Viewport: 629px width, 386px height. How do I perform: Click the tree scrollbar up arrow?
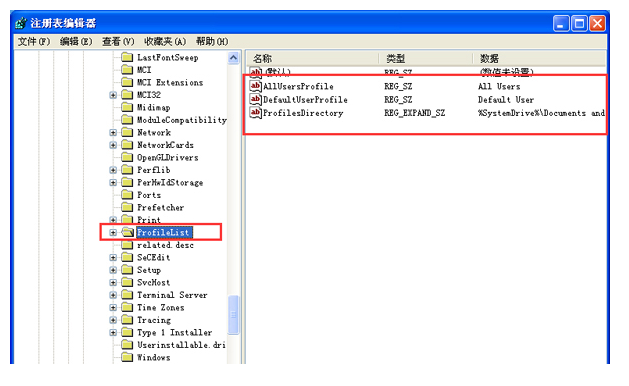pyautogui.click(x=233, y=58)
